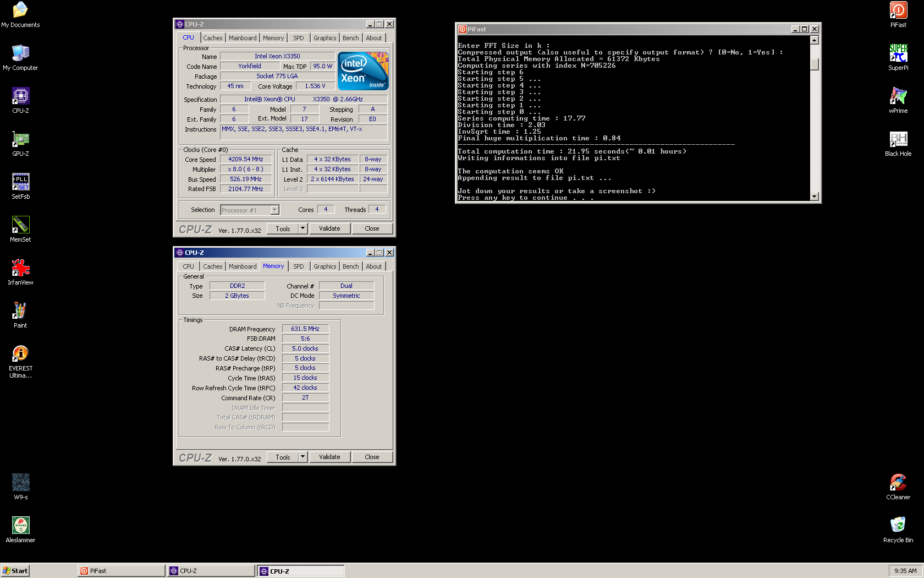
Task: Open Mainboard tab in upper CPU-Z window
Action: point(243,38)
